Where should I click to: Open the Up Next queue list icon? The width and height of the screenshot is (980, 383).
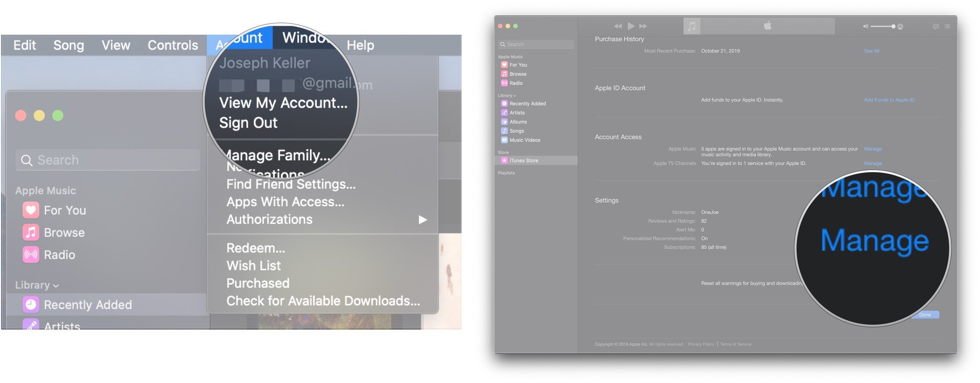947,27
